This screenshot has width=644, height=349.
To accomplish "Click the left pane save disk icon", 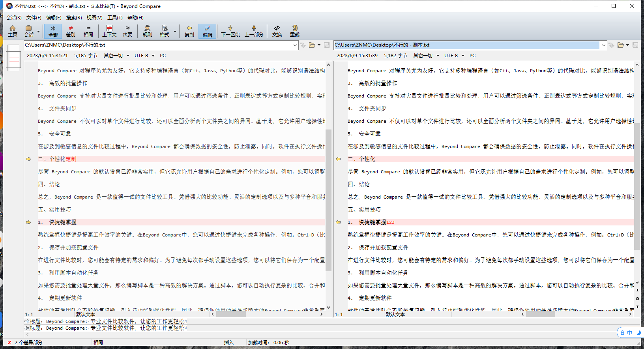I will click(327, 45).
